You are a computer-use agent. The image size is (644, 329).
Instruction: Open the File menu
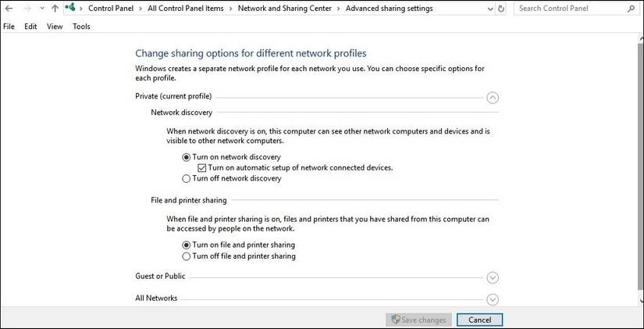pos(9,27)
